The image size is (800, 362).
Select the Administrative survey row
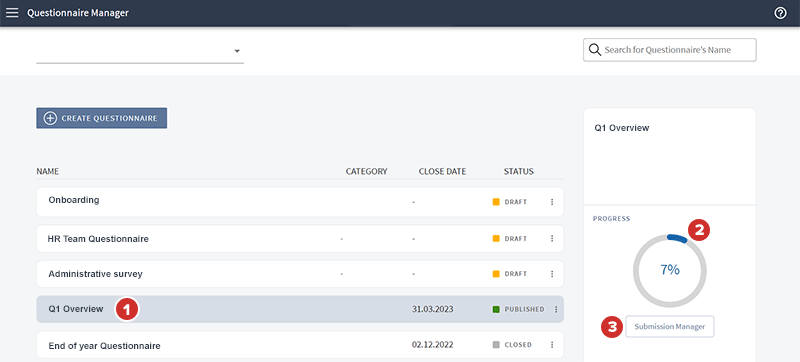[x=300, y=274]
